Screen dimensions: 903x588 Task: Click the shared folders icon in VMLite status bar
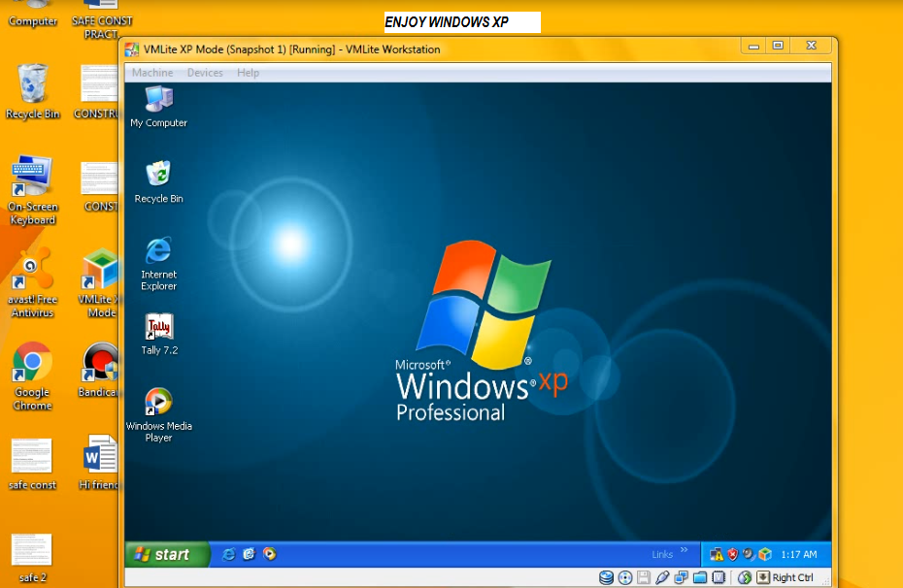(699, 577)
